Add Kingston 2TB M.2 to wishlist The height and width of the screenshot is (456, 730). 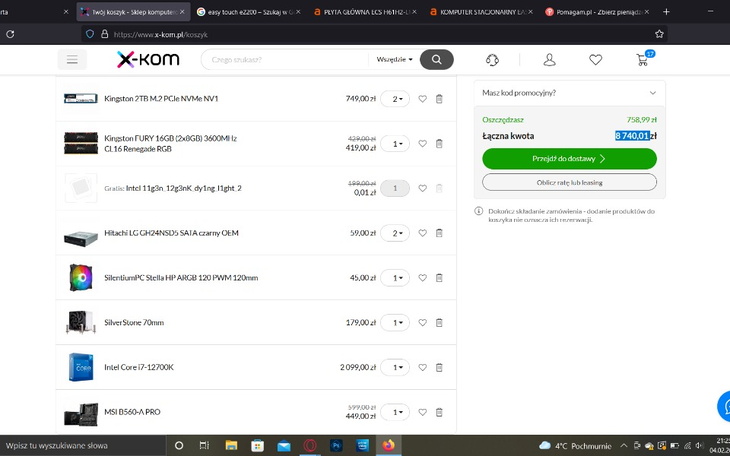423,99
